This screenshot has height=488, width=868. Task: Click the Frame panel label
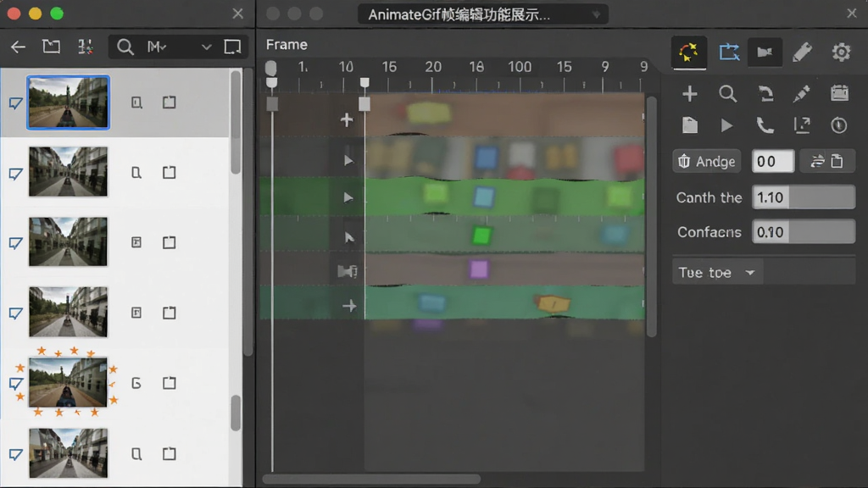point(287,45)
